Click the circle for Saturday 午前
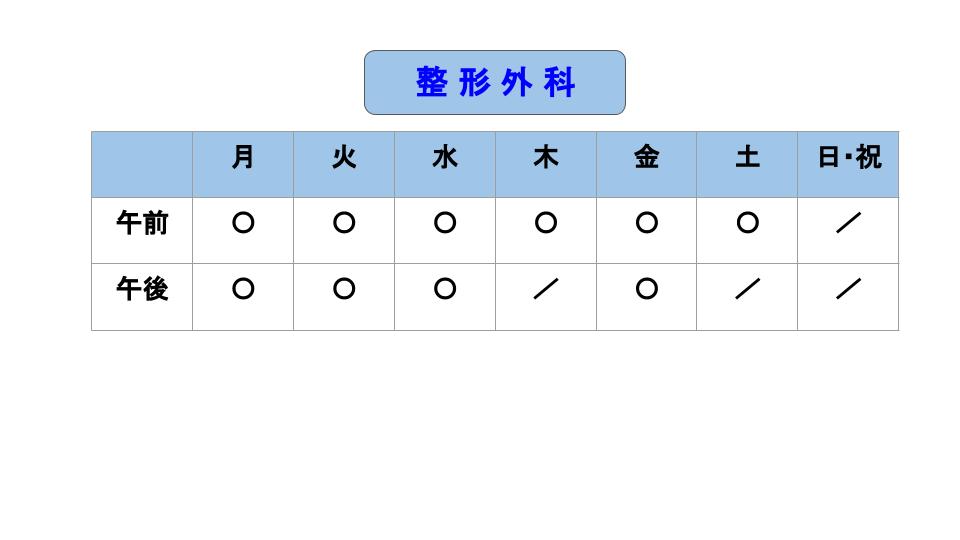This screenshot has height=540, width=960. coord(748,222)
